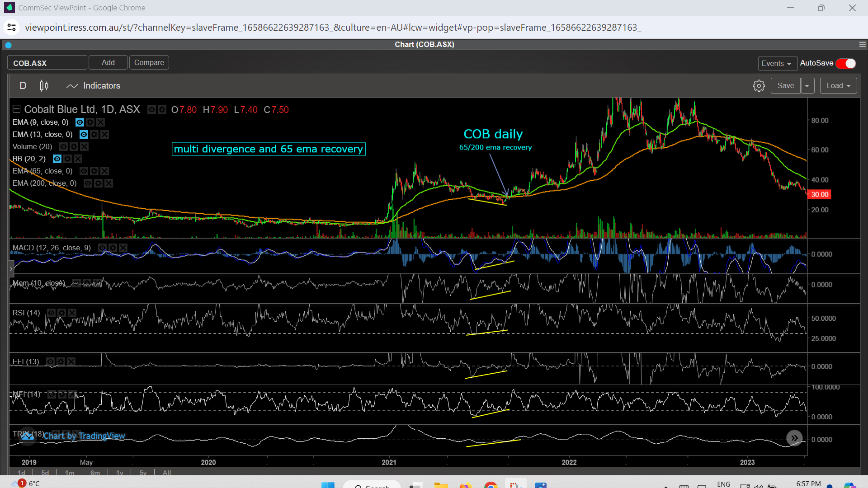The image size is (868, 488).
Task: Remove the Volume (20) indicator
Action: click(84, 146)
